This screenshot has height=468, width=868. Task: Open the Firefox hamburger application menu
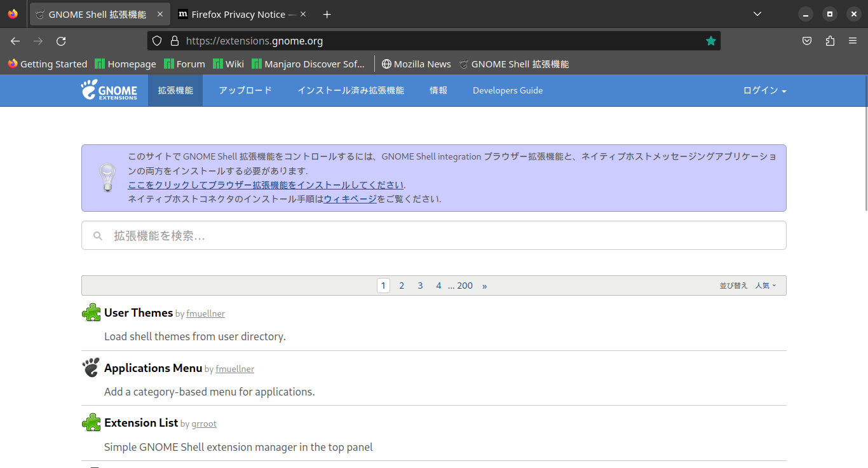853,41
